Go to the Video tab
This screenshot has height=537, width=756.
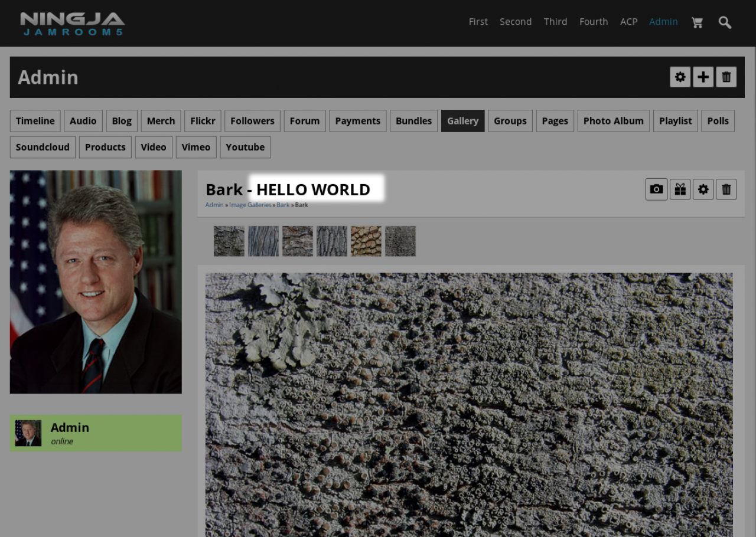click(154, 147)
